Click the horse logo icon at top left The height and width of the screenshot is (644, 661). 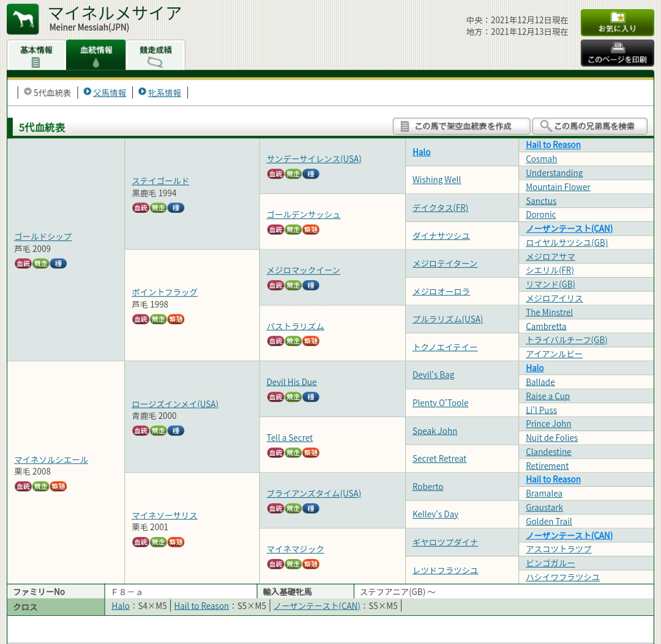[x=23, y=19]
